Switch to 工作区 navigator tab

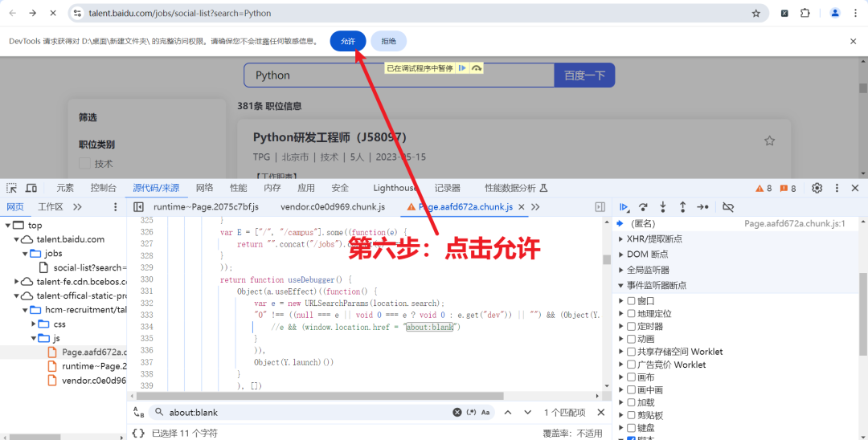click(51, 206)
